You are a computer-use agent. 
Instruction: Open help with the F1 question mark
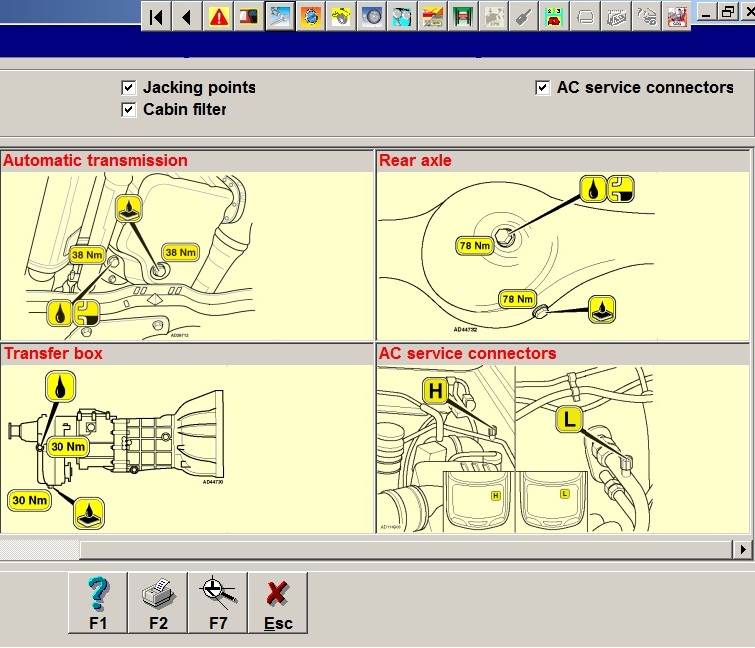click(98, 602)
